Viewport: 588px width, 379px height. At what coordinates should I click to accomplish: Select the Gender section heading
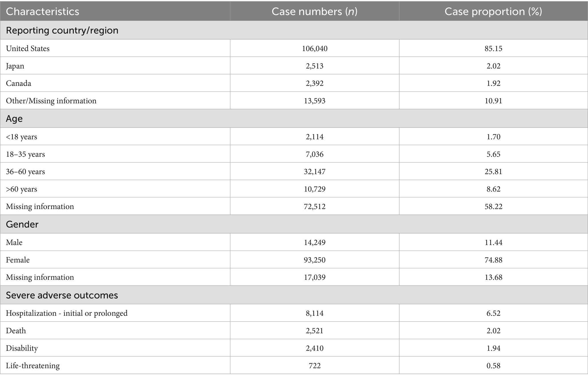(x=22, y=224)
